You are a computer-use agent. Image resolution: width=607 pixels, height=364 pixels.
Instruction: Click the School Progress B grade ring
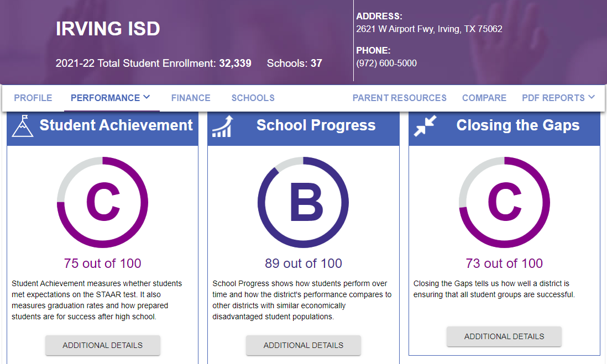click(303, 202)
